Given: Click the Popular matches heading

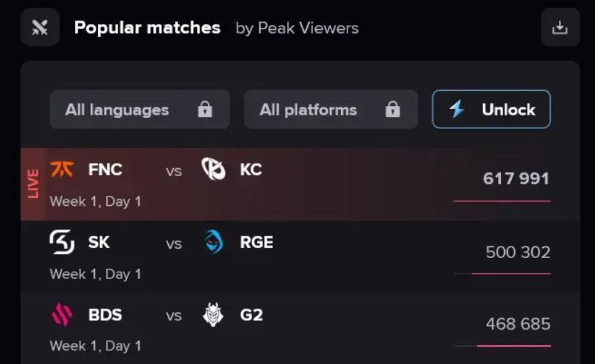Looking at the screenshot, I should click(147, 27).
